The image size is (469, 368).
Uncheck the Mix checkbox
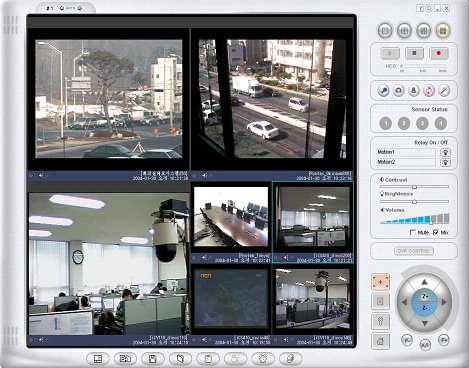pyautogui.click(x=436, y=233)
